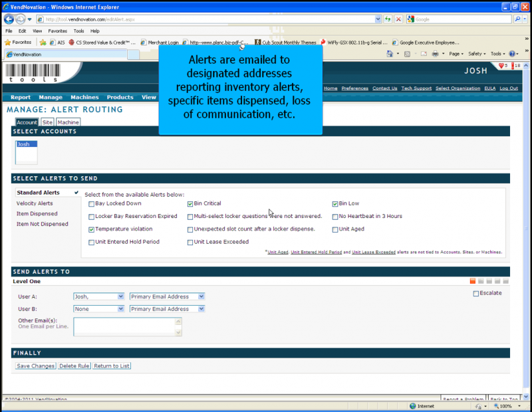The image size is (532, 412).
Task: Click the browser Forward arrow button
Action: pos(21,19)
